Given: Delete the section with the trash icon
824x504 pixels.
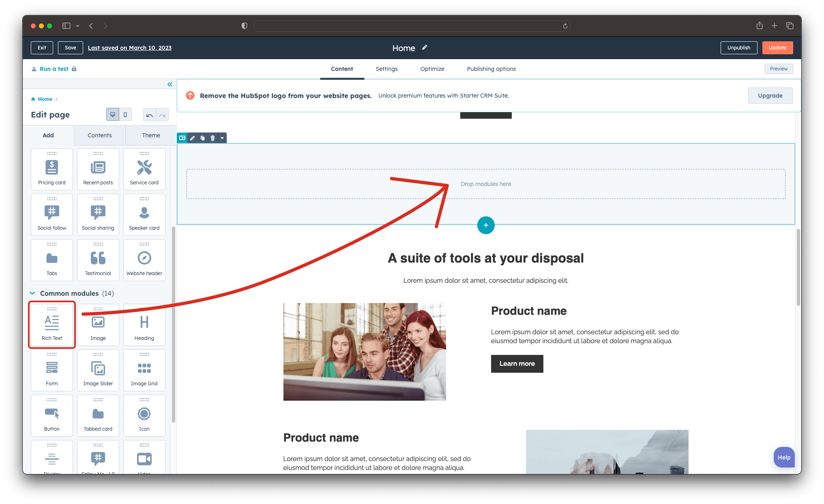Looking at the screenshot, I should point(212,138).
